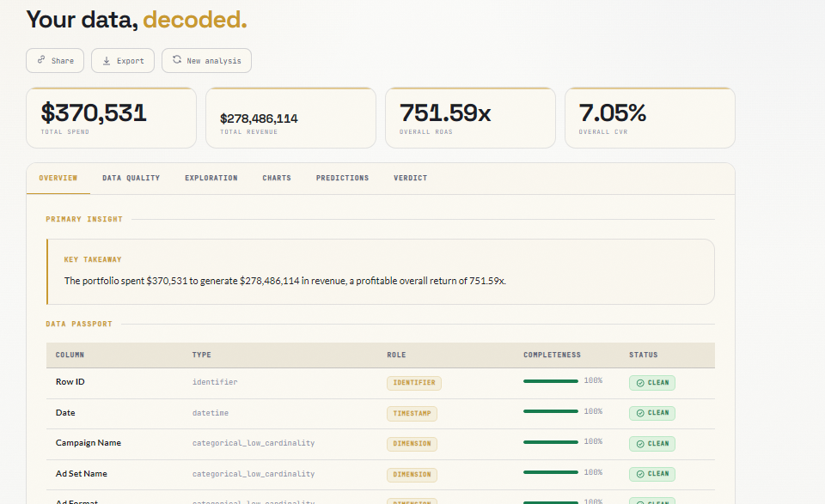This screenshot has width=825, height=504.
Task: Click the 100% value in Date row
Action: point(593,411)
